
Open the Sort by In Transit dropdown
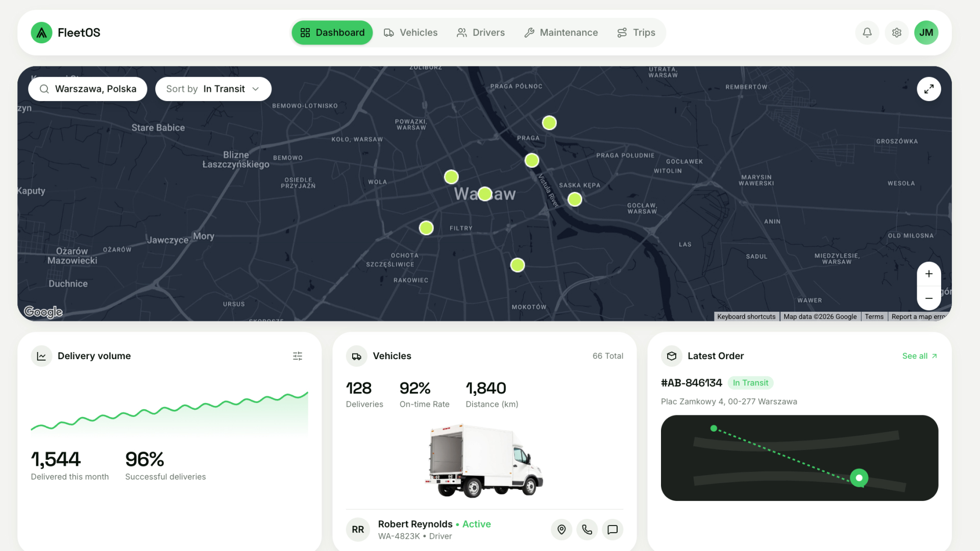click(213, 89)
